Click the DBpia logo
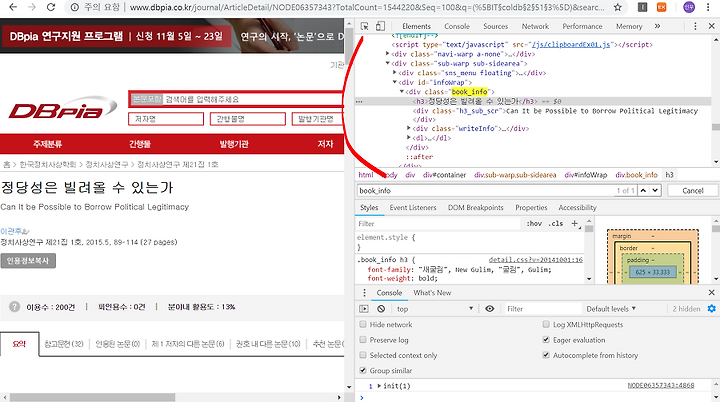The image size is (720, 402). click(x=63, y=108)
